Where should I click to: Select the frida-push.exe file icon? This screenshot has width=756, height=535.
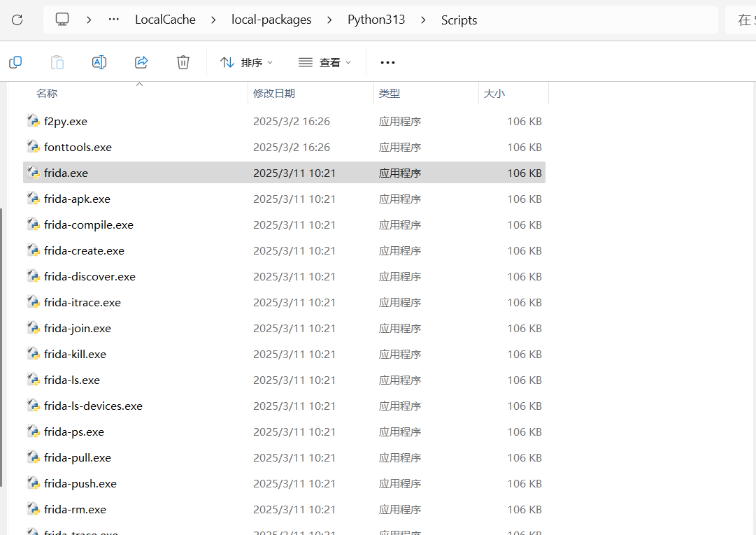pyautogui.click(x=33, y=483)
